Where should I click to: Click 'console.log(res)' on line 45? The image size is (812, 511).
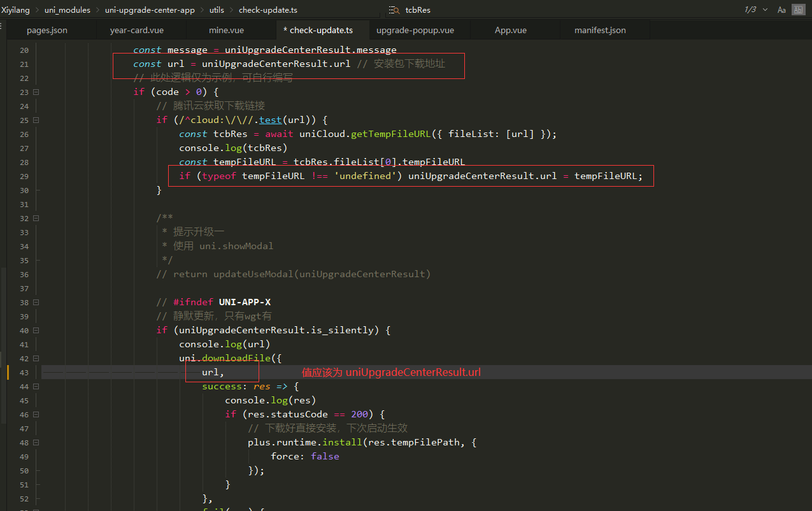(271, 400)
